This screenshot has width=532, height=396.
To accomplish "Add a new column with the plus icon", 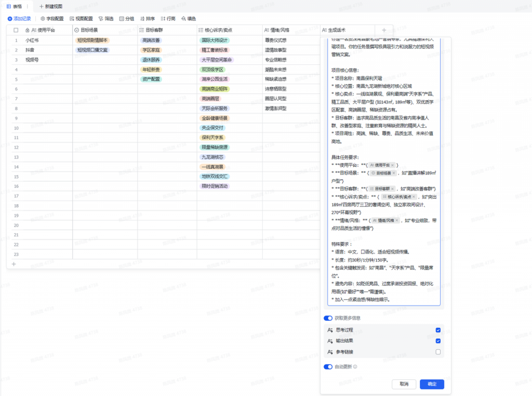I will (384, 30).
